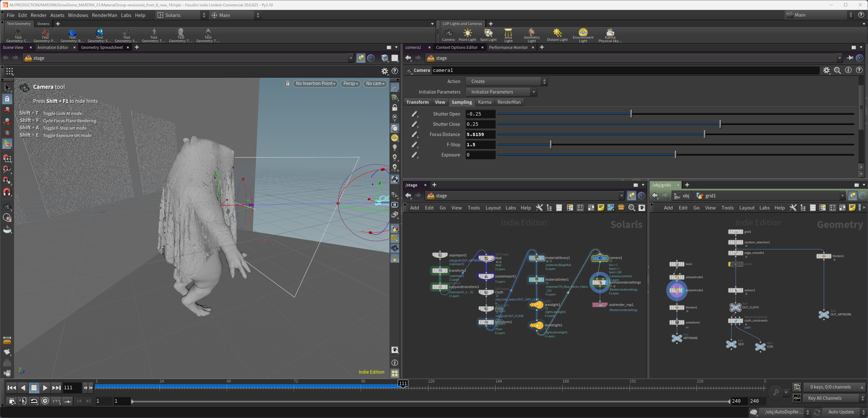The height and width of the screenshot is (418, 868).
Task: Open Initialize Parameters dropdown
Action: tap(502, 92)
